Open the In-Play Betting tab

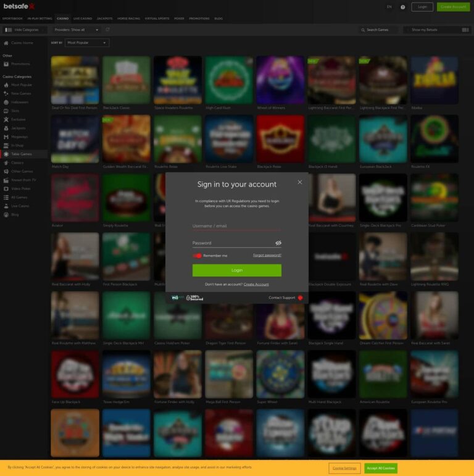pyautogui.click(x=39, y=19)
